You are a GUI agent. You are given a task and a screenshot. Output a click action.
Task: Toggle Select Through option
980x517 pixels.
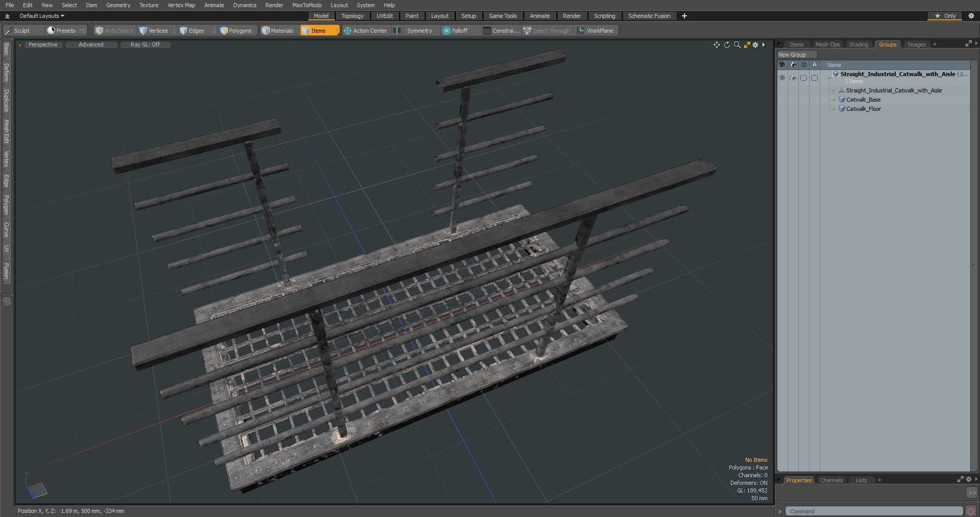pyautogui.click(x=547, y=31)
